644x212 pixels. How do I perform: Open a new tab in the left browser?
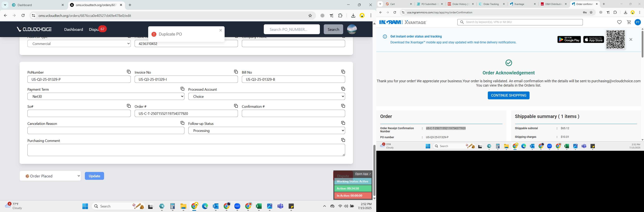130,5
